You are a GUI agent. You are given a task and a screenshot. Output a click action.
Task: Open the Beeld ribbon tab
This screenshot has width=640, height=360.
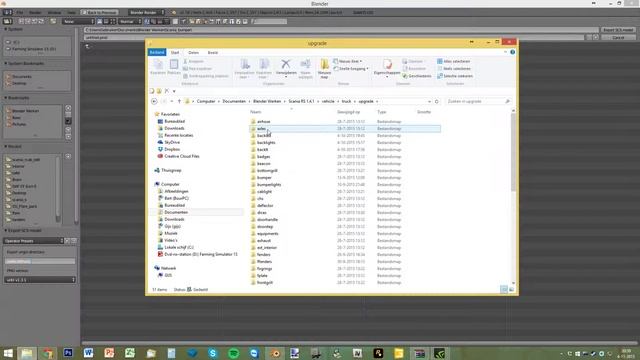(213, 53)
